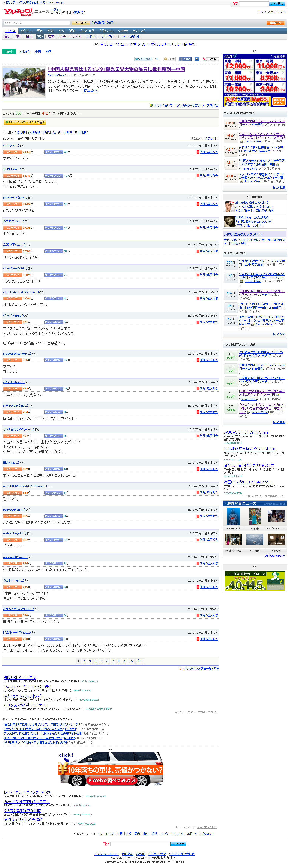
Task: Click orange agree button on gre*t*02* comment
Action: coord(12,204)
